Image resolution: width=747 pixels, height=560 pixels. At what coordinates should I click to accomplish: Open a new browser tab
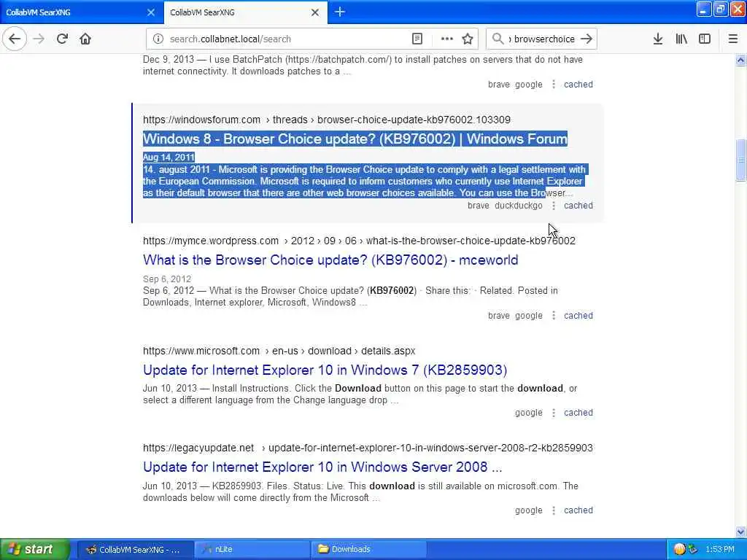pyautogui.click(x=340, y=12)
